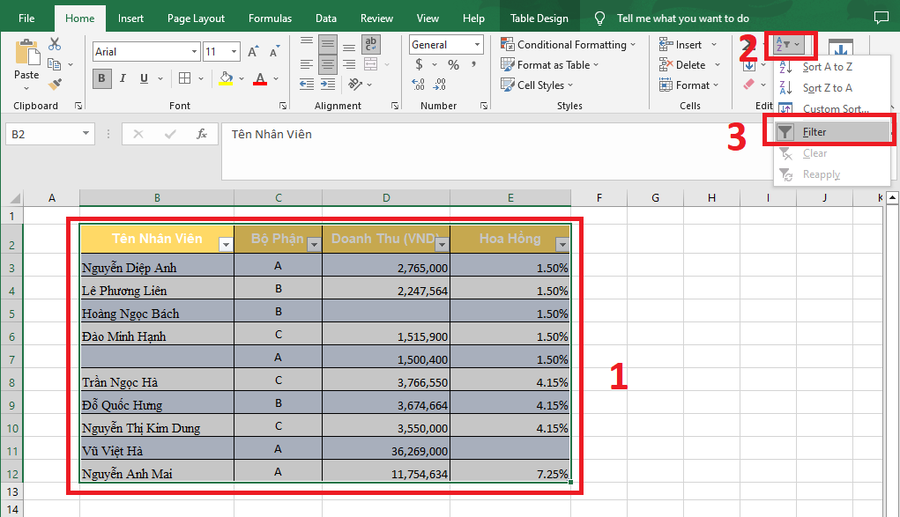Align text left in the cell

307,64
